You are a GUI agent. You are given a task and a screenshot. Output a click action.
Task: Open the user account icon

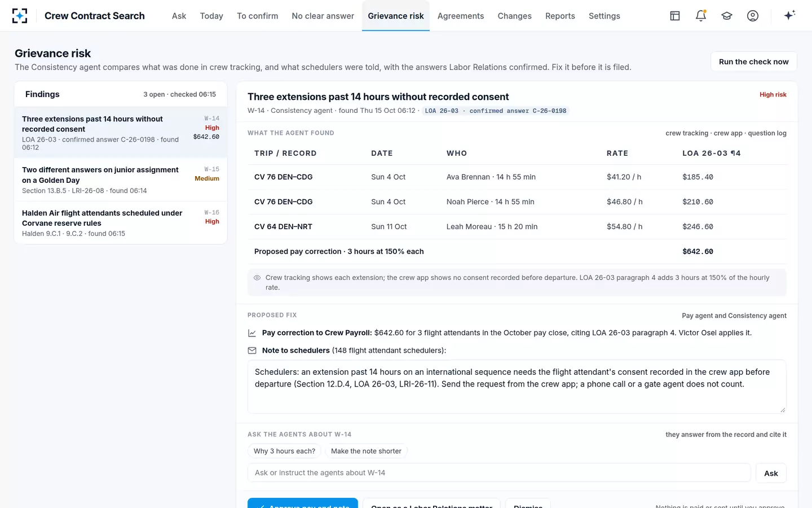pos(753,16)
